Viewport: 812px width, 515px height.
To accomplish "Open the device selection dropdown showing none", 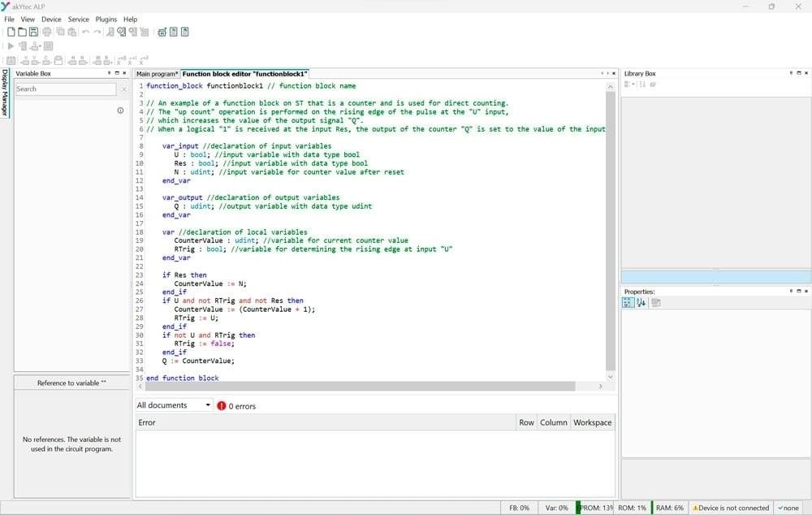I will pos(788,507).
